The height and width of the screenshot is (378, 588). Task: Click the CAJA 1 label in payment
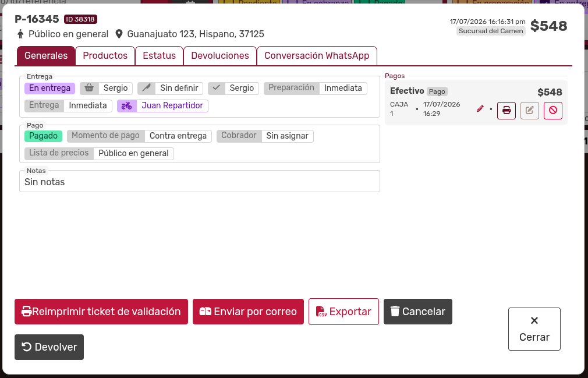point(399,109)
